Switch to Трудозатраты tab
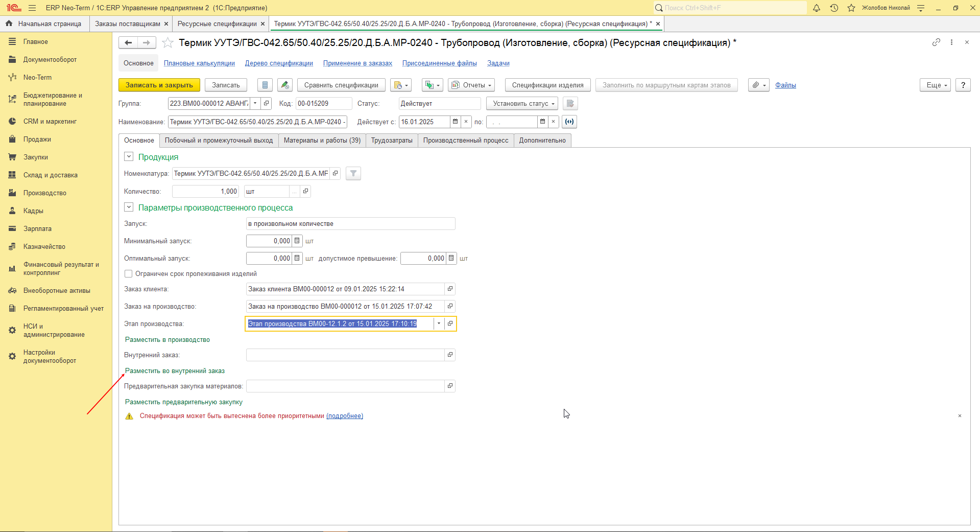Screen dimensions: 980x532 pyautogui.click(x=392, y=141)
